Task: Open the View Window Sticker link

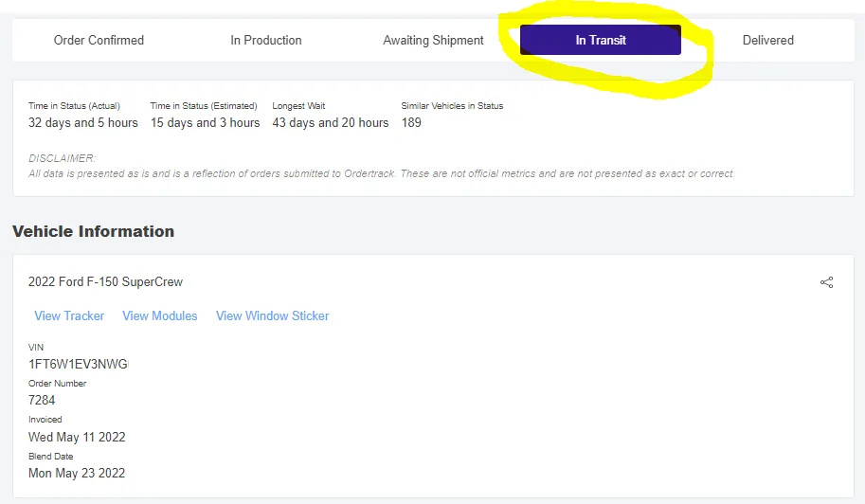Action: coord(273,315)
